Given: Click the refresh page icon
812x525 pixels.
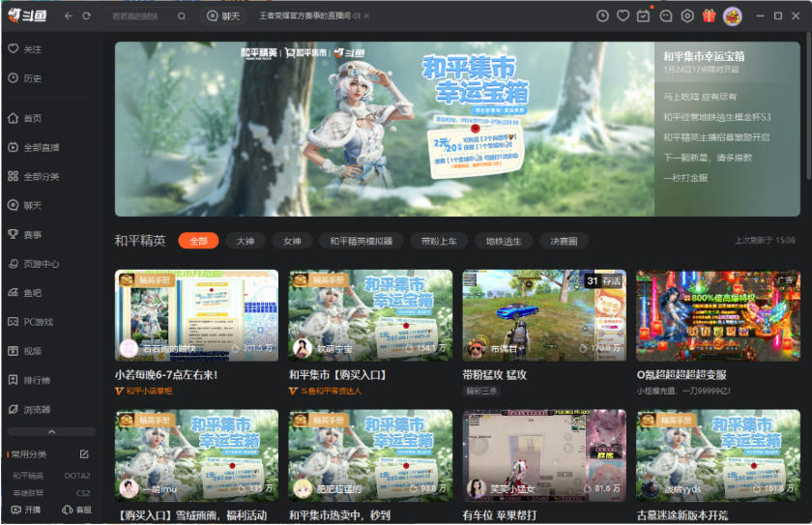Looking at the screenshot, I should point(87,16).
